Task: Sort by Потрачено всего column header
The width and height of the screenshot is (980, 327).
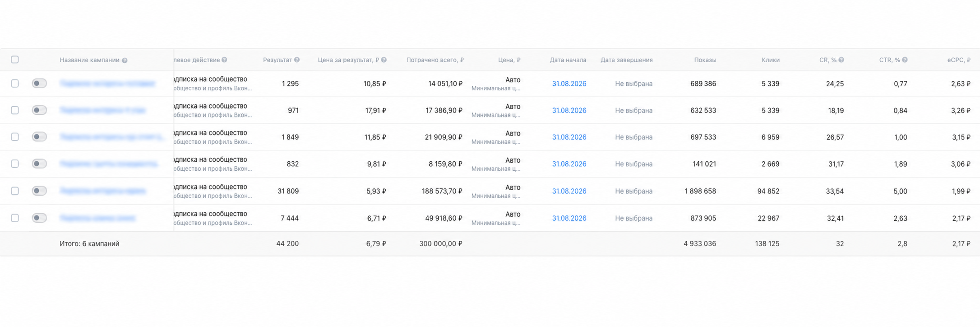Action: click(435, 60)
